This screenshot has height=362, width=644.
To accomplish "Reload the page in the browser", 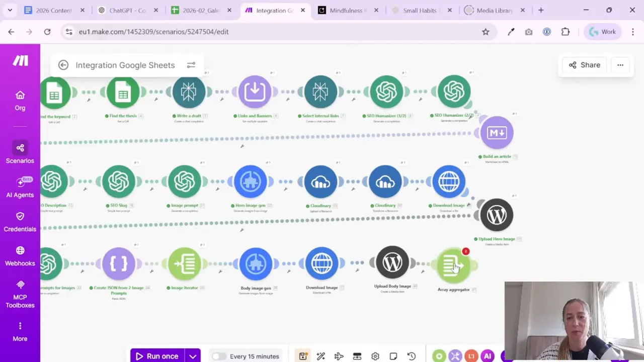I will (x=47, y=32).
